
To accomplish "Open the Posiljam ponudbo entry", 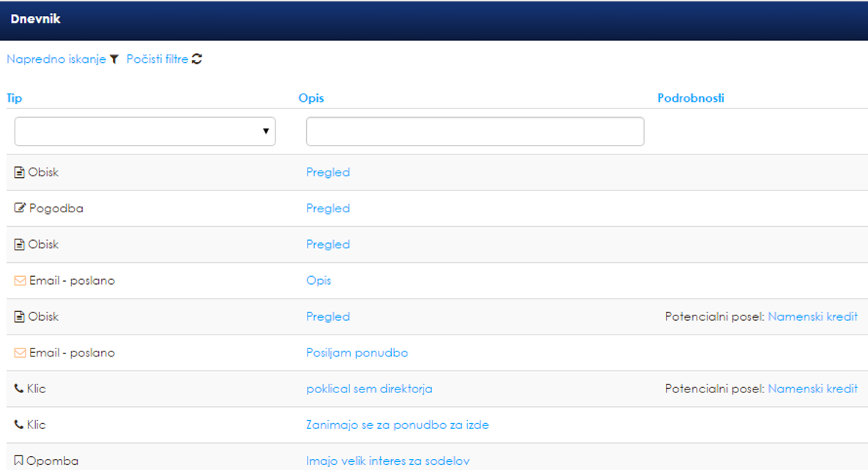I will [x=357, y=353].
